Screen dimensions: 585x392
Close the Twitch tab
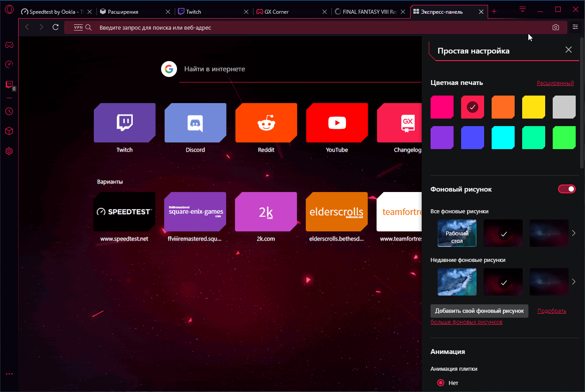pyautogui.click(x=246, y=12)
